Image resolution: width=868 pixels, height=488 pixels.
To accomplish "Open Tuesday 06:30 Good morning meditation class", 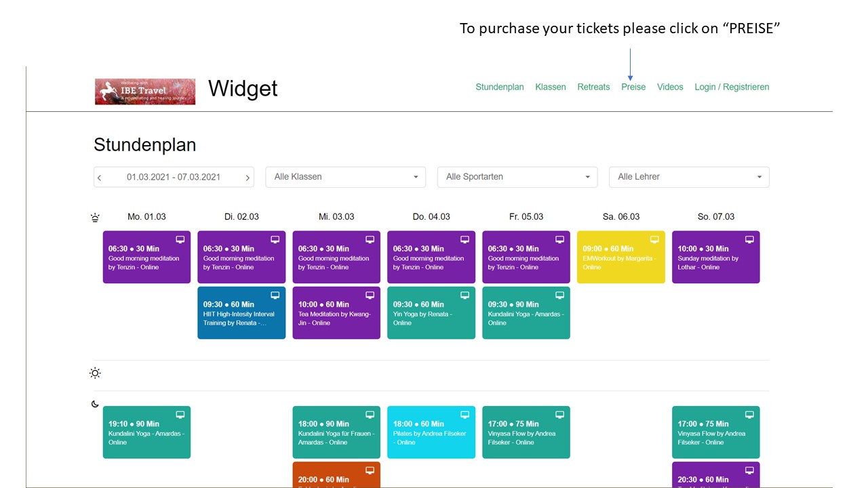I will [241, 257].
